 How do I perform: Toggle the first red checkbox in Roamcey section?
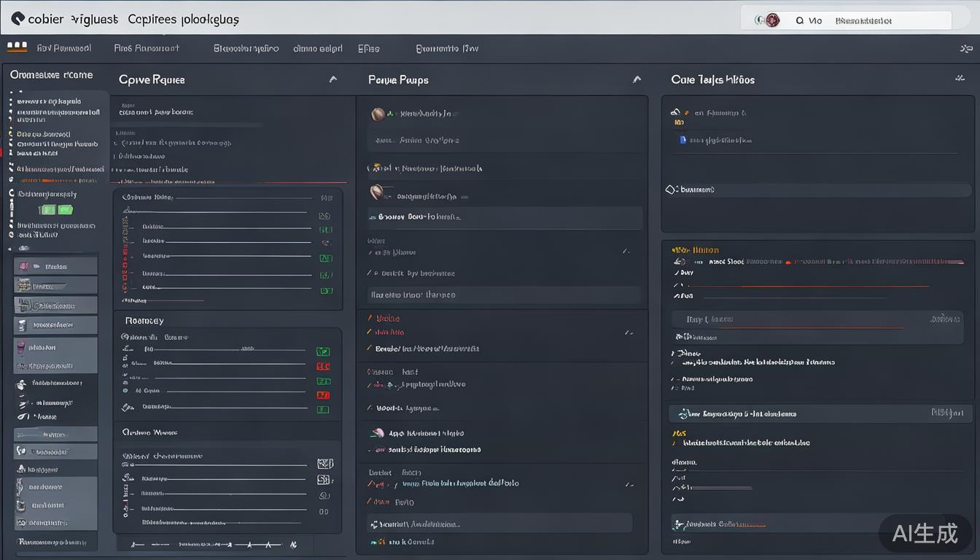[322, 366]
